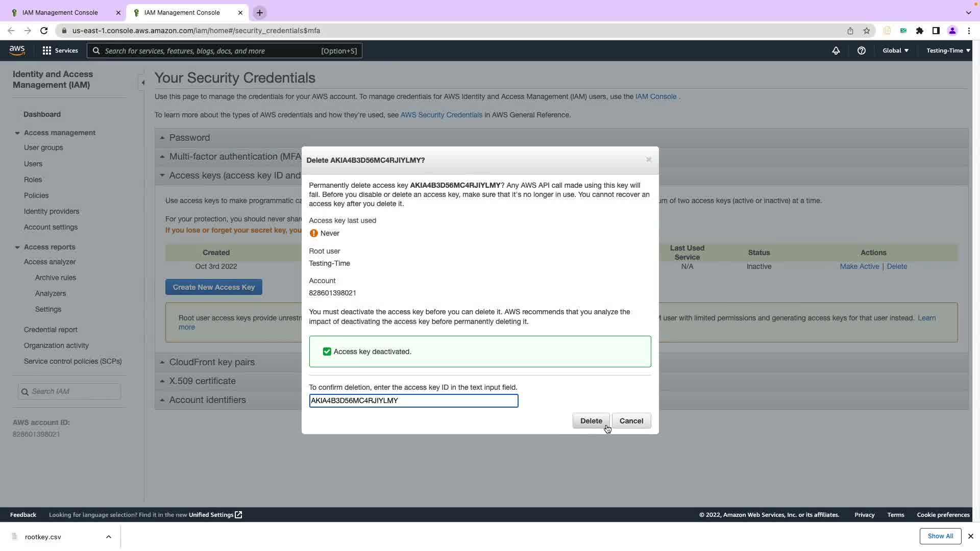Bookmark this page with the star icon
This screenshot has height=551, width=980.
pyautogui.click(x=866, y=31)
